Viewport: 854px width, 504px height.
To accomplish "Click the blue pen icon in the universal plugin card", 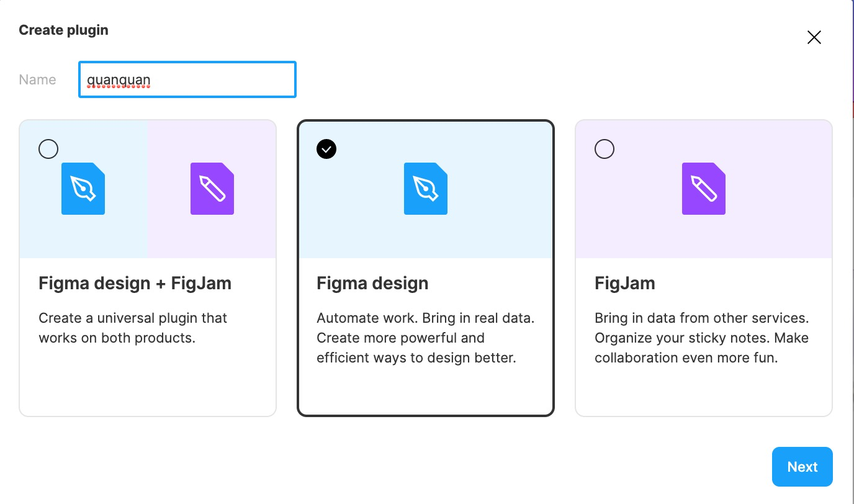I will 83,189.
